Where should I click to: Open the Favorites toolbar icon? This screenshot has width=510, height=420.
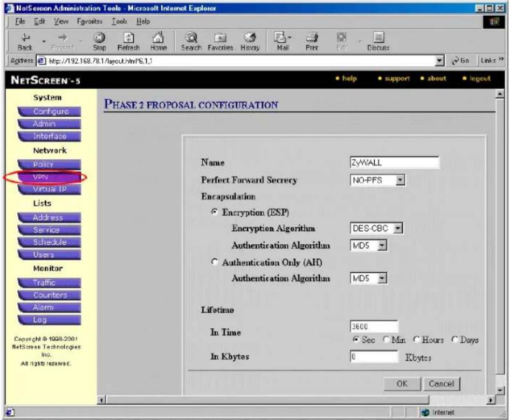pyautogui.click(x=220, y=38)
